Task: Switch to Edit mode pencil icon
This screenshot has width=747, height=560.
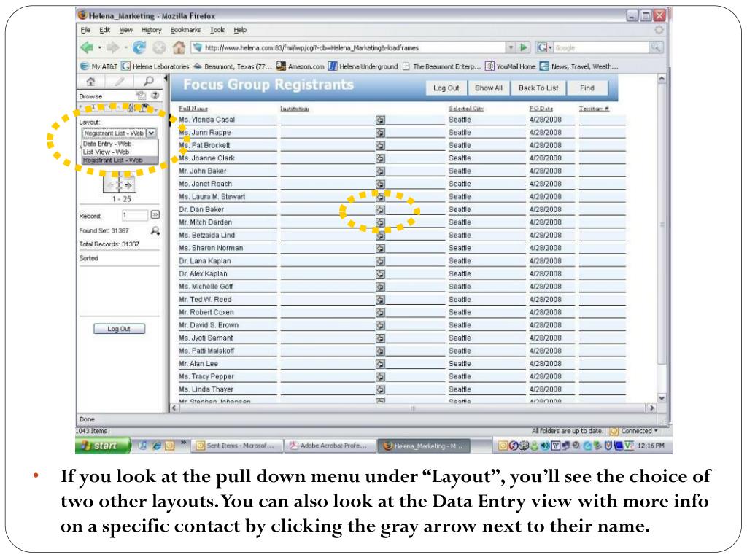Action: pyautogui.click(x=120, y=82)
